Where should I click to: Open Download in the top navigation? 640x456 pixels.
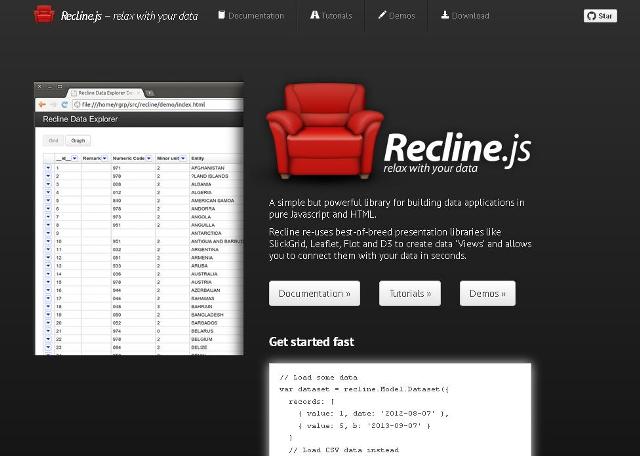pyautogui.click(x=465, y=16)
